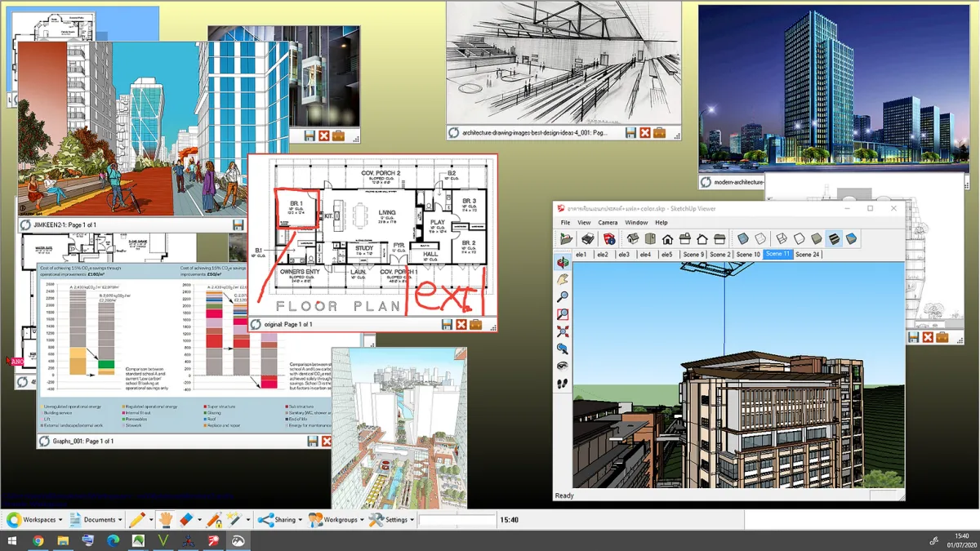This screenshot has height=551, width=980.
Task: Open file using SketchUp Open icon
Action: click(x=566, y=238)
